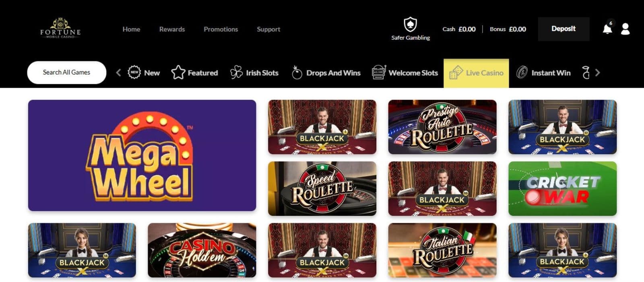Open the Promotions menu item
The image size is (644, 282).
point(221,29)
